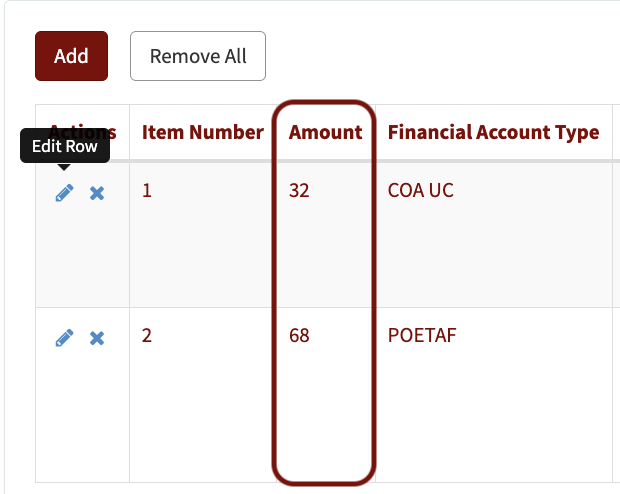Image resolution: width=620 pixels, height=494 pixels.
Task: Select item number 1 cell
Action: (x=147, y=191)
